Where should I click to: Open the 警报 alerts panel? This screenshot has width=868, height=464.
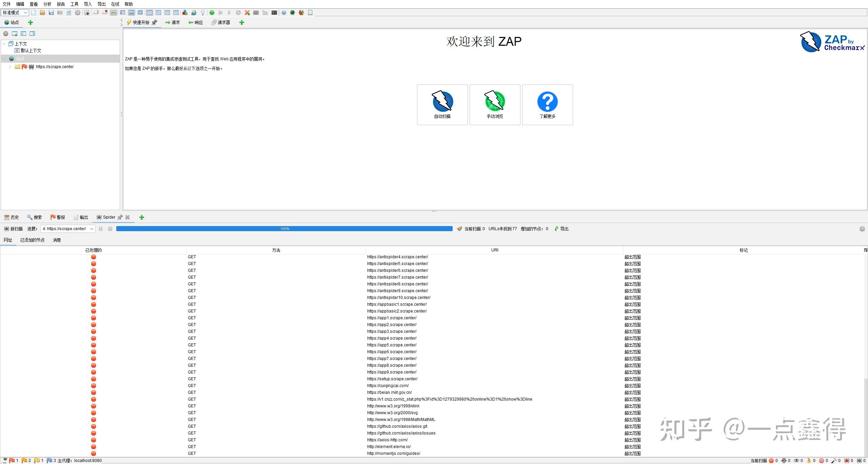coord(58,217)
